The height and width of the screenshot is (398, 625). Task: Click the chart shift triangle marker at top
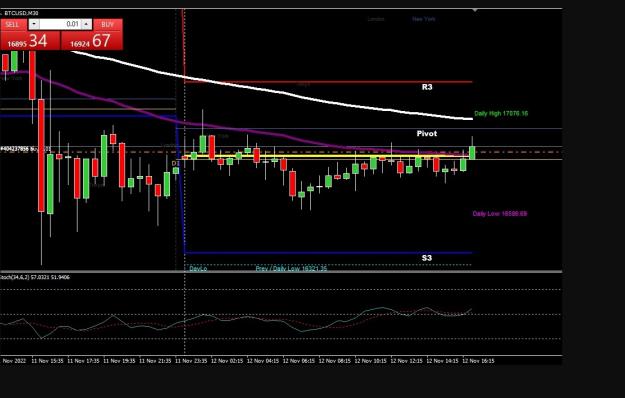[474, 10]
